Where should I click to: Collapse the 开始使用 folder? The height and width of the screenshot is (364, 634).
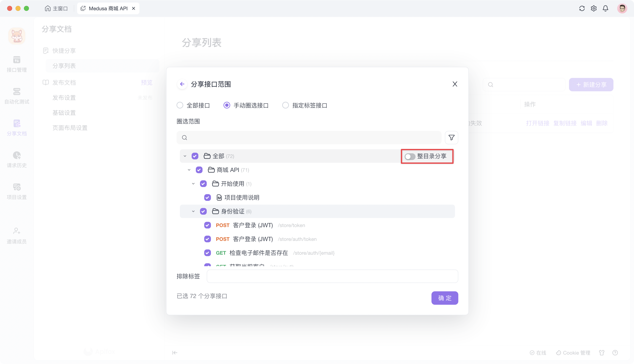click(x=193, y=183)
